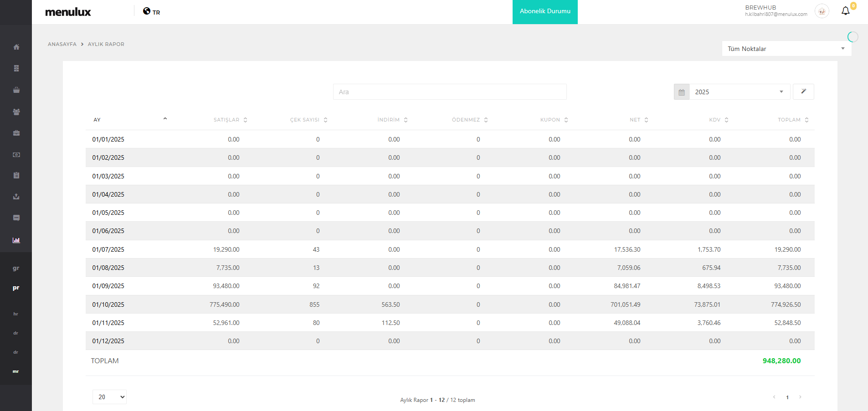Open the clipboard list sidebar icon
The width and height of the screenshot is (868, 411).
tap(16, 175)
